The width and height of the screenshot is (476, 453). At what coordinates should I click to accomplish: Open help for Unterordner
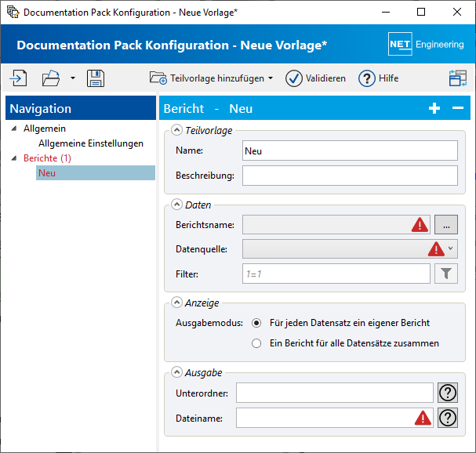click(x=448, y=393)
